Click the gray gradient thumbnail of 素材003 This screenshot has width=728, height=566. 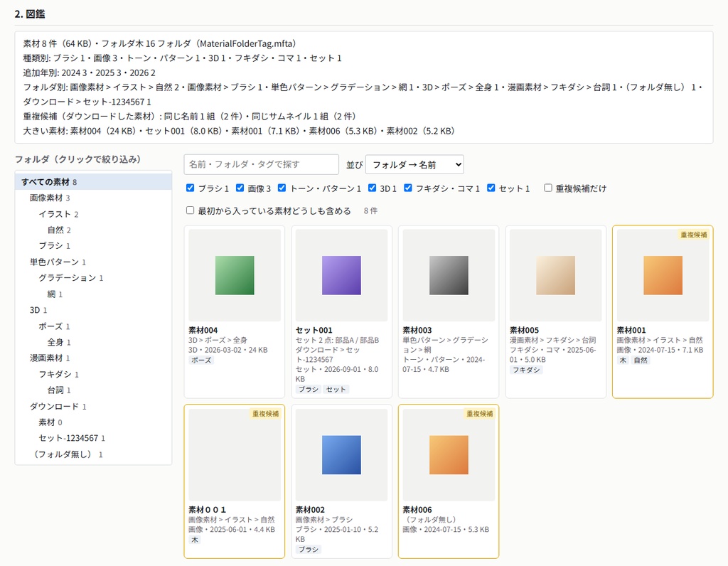449,275
